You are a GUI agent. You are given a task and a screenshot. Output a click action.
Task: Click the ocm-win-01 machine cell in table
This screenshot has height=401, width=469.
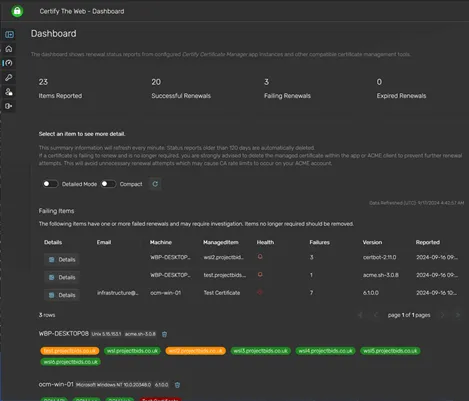tap(165, 293)
